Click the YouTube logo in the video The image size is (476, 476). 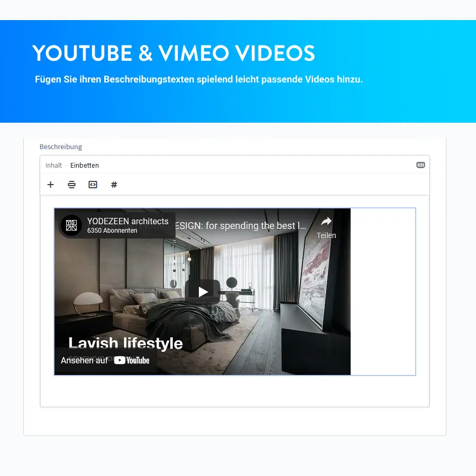(x=132, y=360)
